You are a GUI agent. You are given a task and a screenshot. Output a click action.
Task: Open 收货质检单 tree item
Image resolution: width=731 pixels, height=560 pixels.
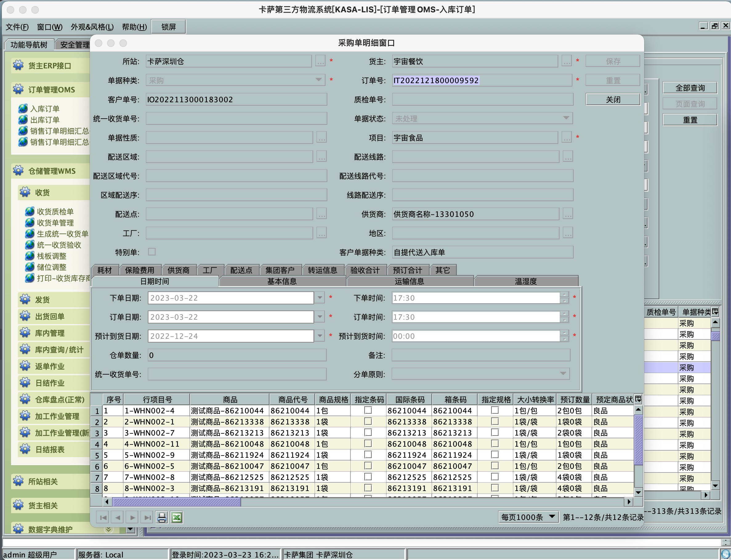55,211
